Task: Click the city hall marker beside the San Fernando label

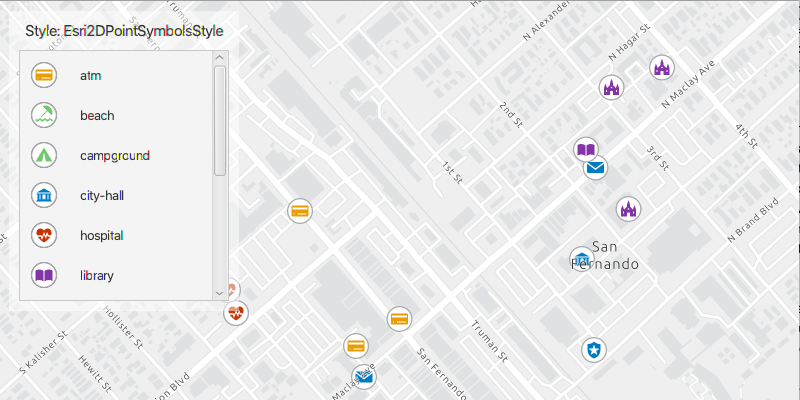Action: point(581,259)
